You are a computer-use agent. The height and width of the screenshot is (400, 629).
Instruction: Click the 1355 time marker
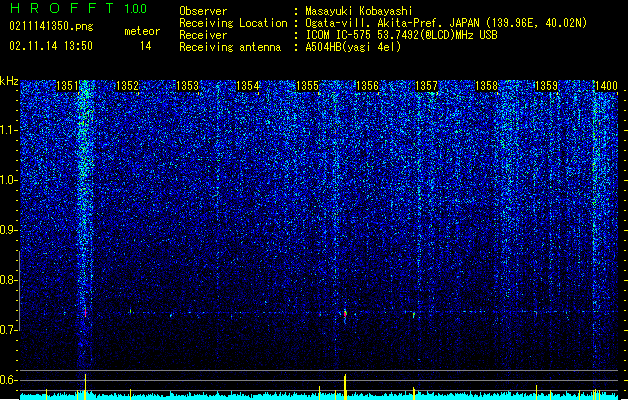pos(307,86)
